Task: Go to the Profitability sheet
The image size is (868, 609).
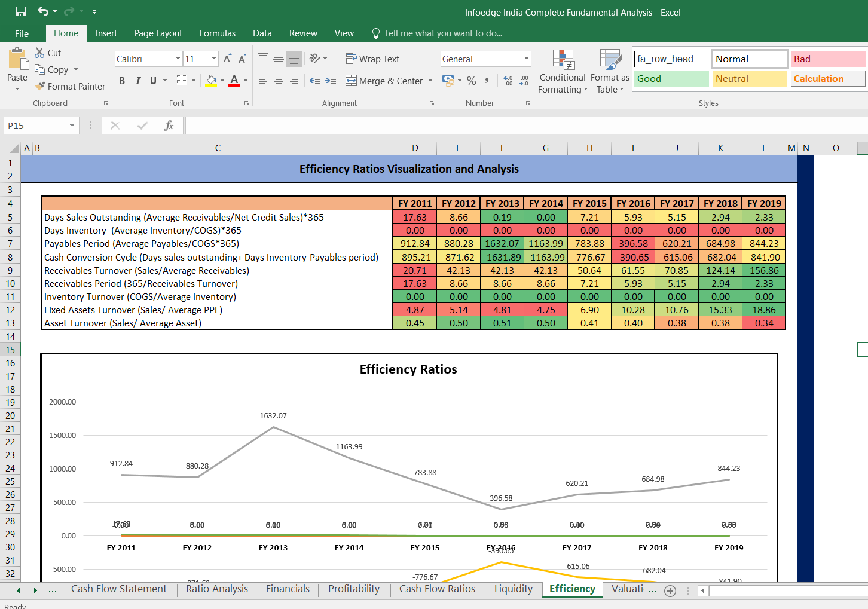Action: pos(354,589)
